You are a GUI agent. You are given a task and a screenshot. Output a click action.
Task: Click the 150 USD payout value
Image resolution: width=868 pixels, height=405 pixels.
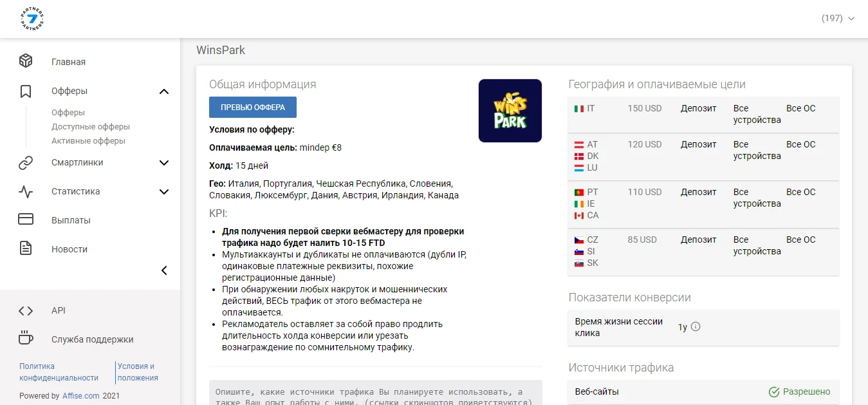(x=645, y=108)
